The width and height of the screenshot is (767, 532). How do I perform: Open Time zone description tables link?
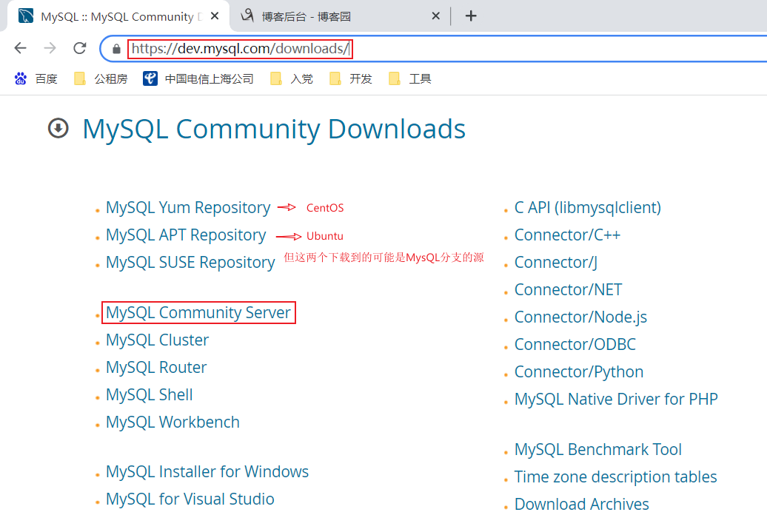615,477
